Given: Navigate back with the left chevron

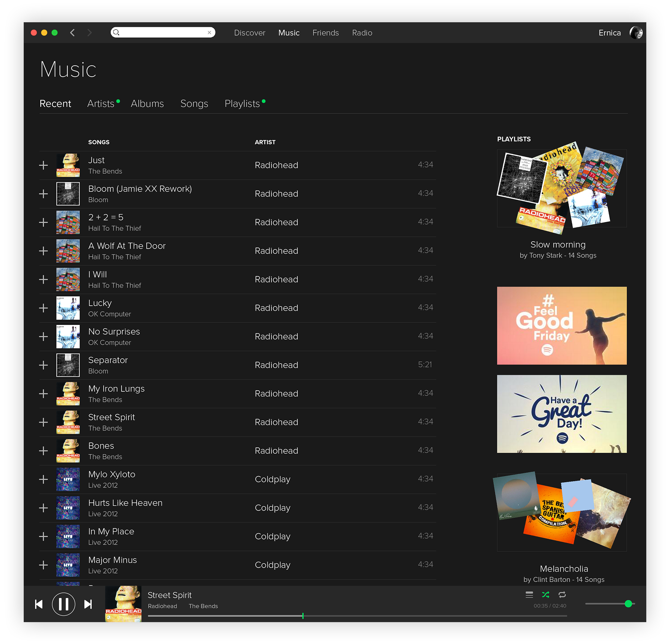Looking at the screenshot, I should 73,33.
